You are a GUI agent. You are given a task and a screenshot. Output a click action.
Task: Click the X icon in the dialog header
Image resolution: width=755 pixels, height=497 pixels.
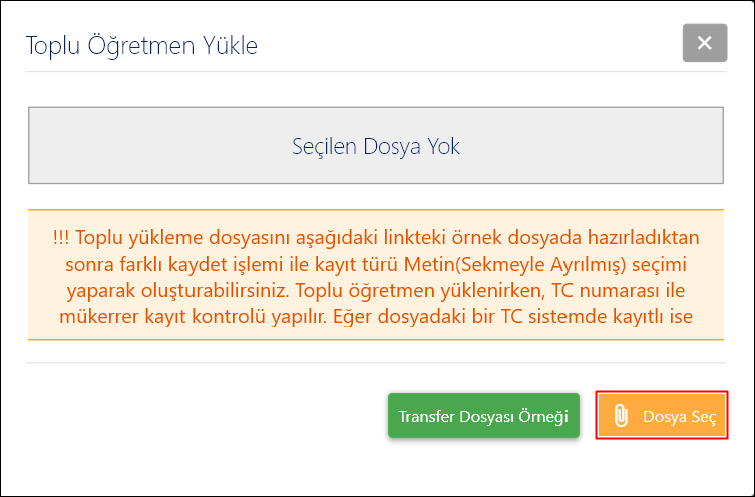pos(704,43)
